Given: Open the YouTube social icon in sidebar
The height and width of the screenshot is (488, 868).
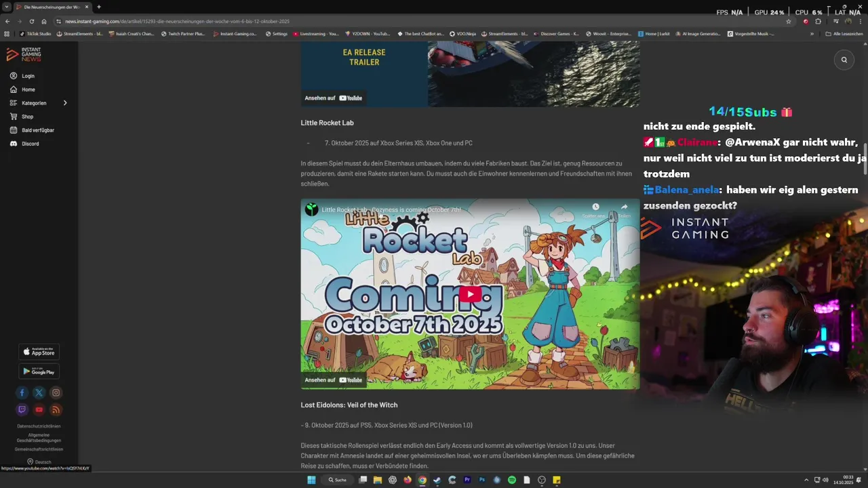Looking at the screenshot, I should coord(39,409).
